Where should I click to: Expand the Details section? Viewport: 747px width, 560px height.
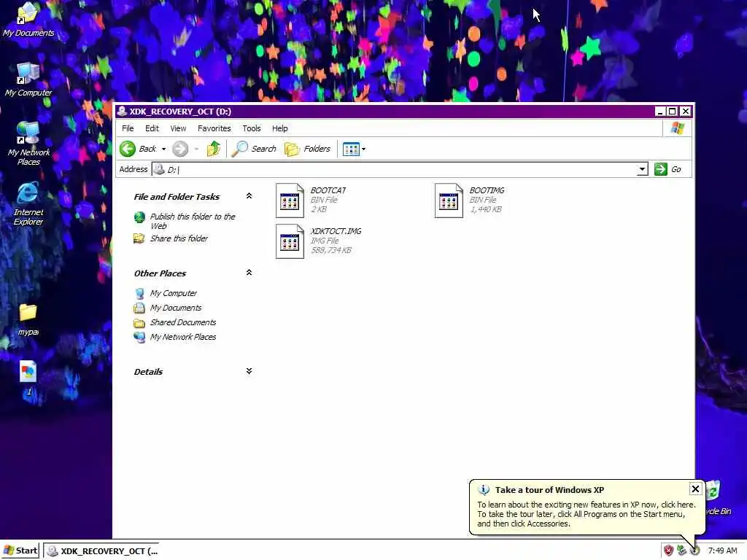(x=249, y=371)
